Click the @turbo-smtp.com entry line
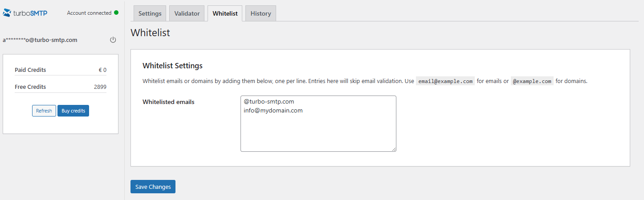The image size is (644, 200). click(269, 102)
